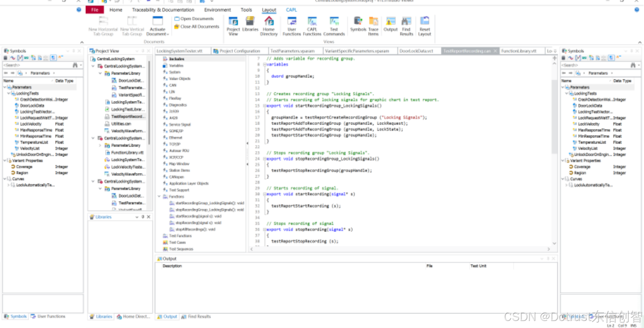The height and width of the screenshot is (328, 644).
Task: Click binoculars search icon in left Symbols panel
Action: [x=75, y=65]
